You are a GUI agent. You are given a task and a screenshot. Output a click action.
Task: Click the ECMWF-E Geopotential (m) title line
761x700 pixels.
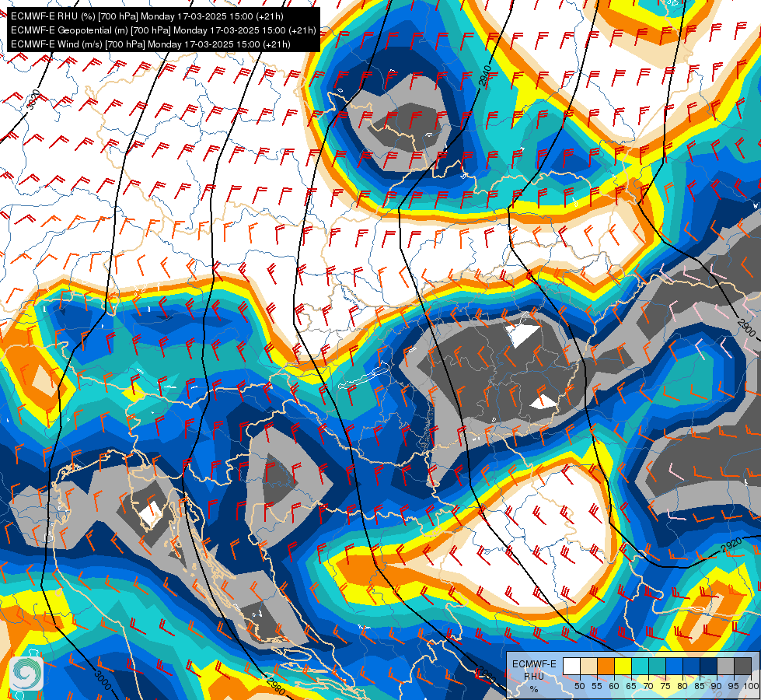pos(163,30)
